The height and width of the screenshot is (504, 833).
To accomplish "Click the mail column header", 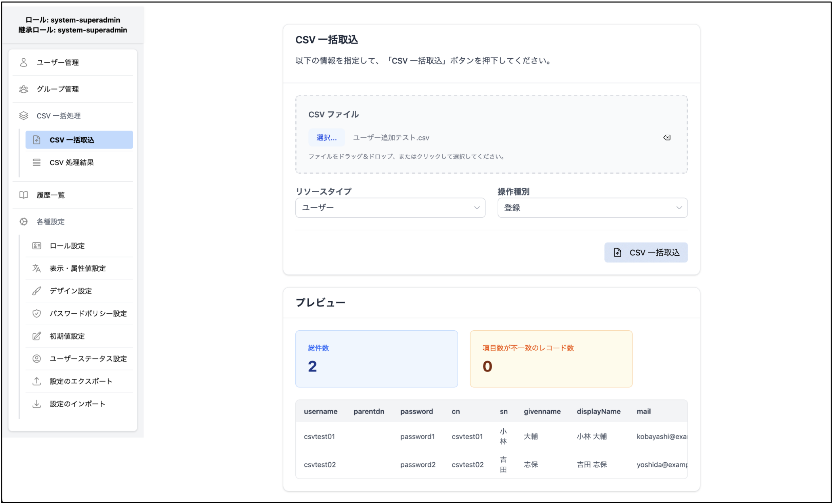I will 643,411.
